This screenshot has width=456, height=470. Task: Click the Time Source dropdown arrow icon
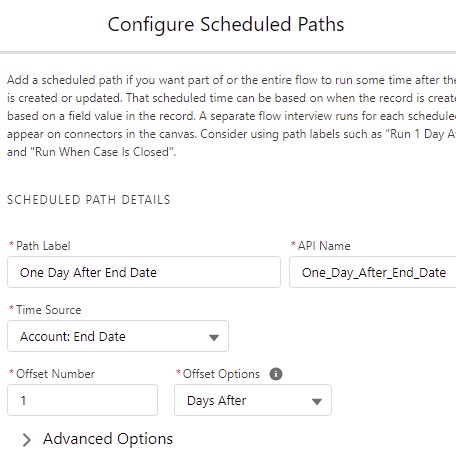[214, 337]
